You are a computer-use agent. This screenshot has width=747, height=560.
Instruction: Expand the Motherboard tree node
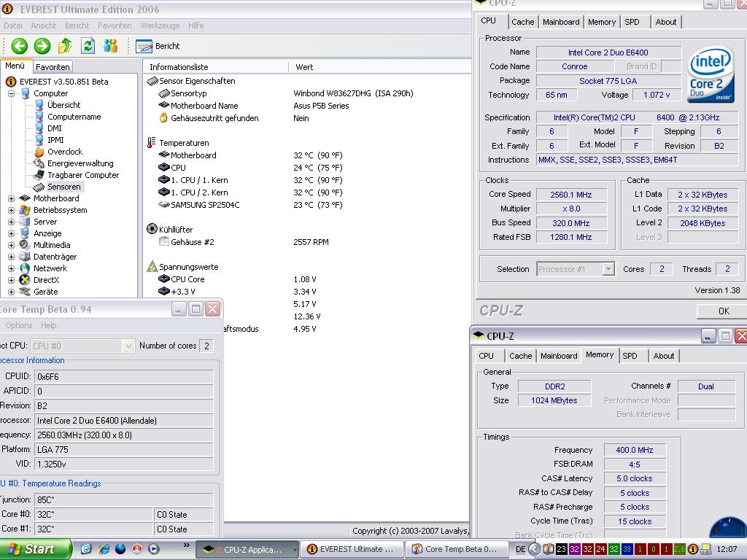pyautogui.click(x=11, y=198)
